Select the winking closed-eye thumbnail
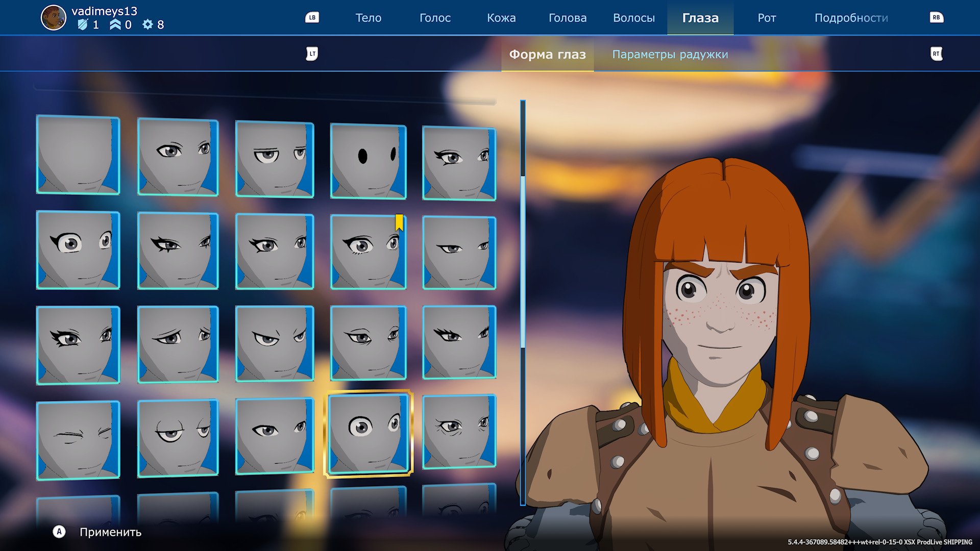 (78, 440)
